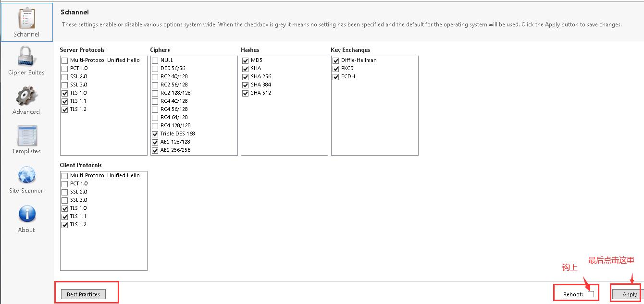Select the Advanced label in sidebar

[x=26, y=112]
